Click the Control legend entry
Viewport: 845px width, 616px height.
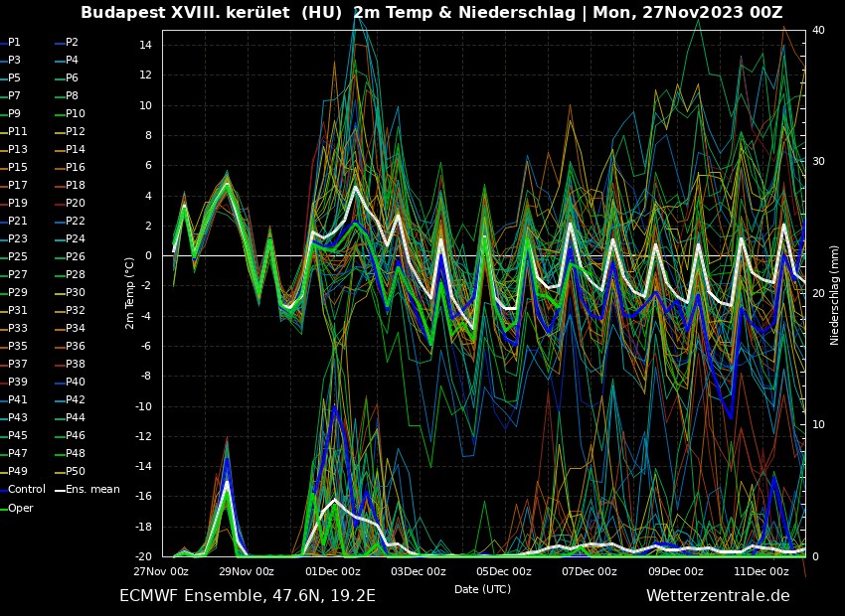pos(27,490)
